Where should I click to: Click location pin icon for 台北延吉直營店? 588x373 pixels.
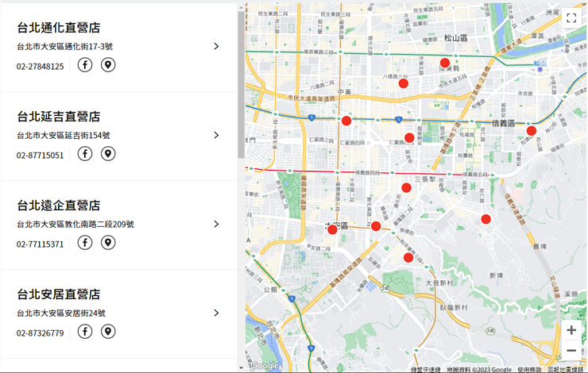pyautogui.click(x=108, y=154)
